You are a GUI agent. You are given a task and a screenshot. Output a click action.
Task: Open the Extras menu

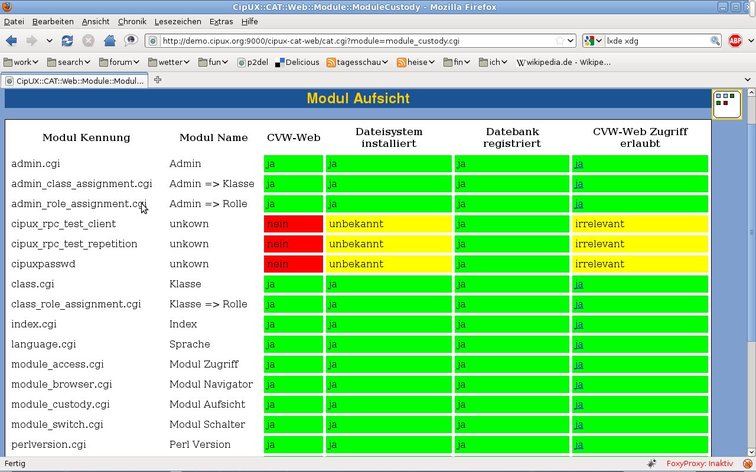221,22
